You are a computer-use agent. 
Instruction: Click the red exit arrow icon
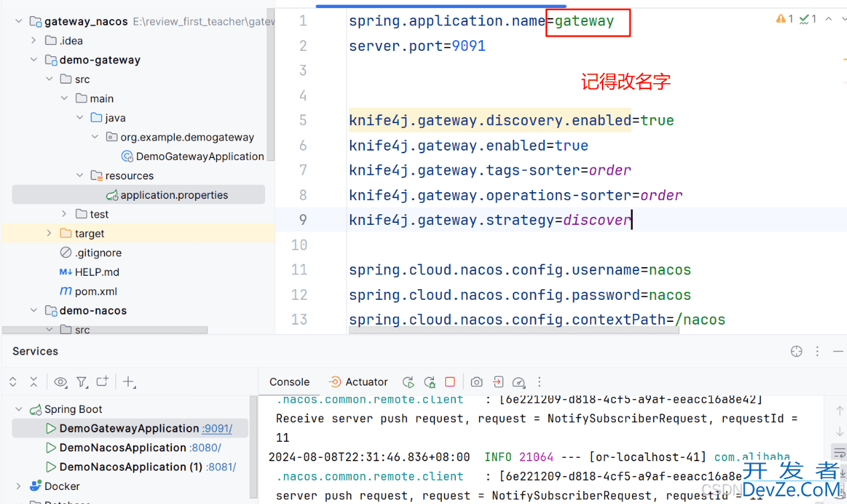[x=497, y=382]
